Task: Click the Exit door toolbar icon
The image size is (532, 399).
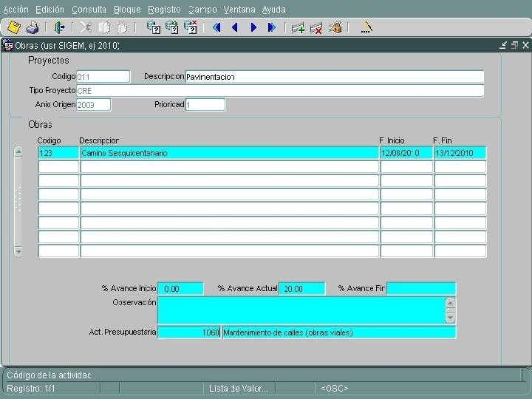Action: (60, 27)
